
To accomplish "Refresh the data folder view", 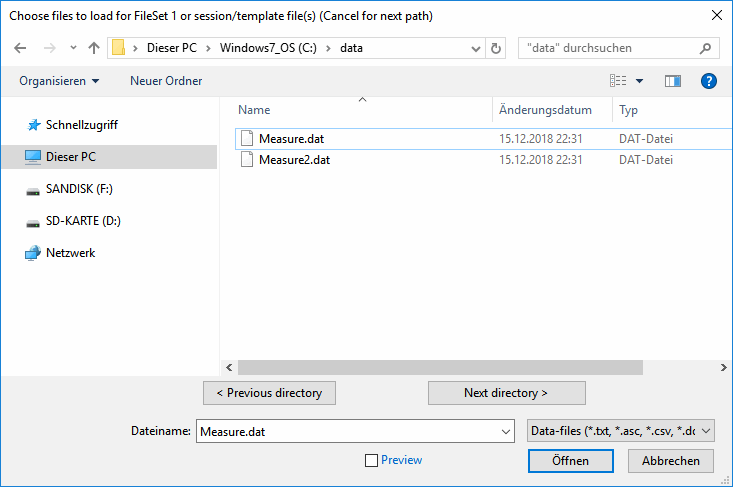I will pos(497,48).
